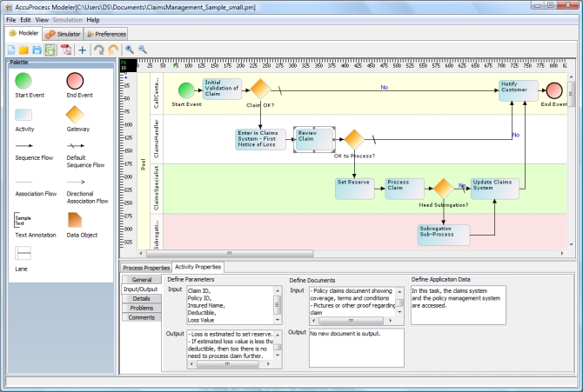Show the Comments properties section

pos(142,317)
